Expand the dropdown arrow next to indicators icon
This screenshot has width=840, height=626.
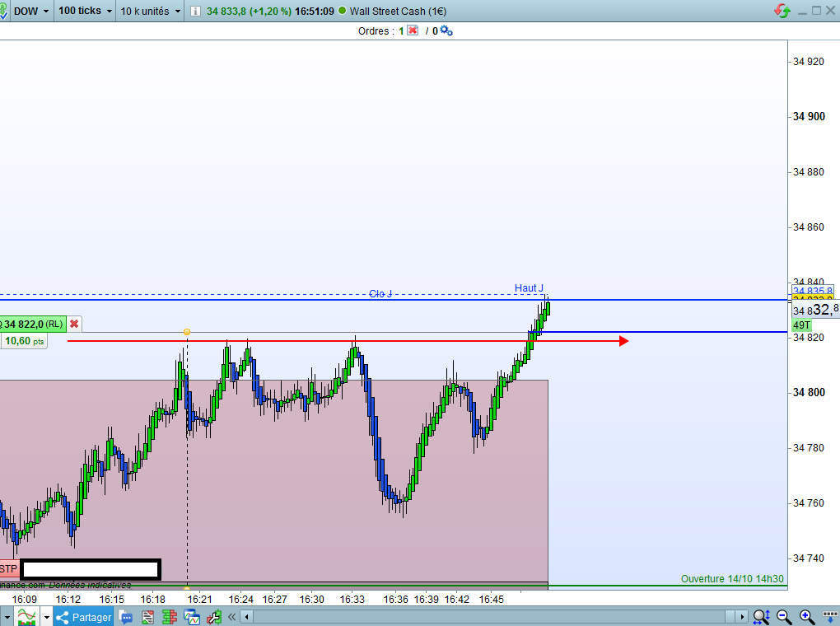[x=47, y=617]
